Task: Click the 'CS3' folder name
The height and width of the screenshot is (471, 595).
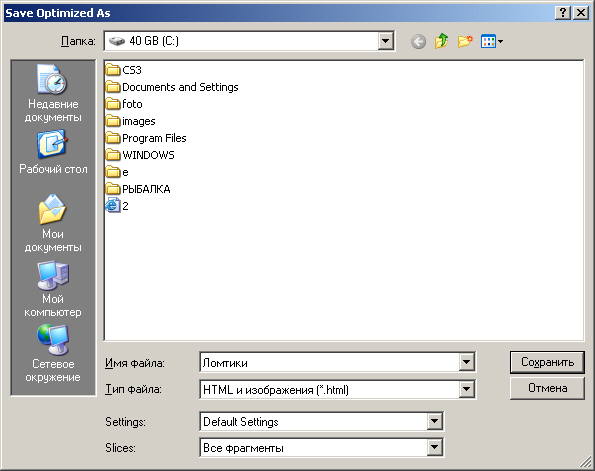Action: (132, 70)
